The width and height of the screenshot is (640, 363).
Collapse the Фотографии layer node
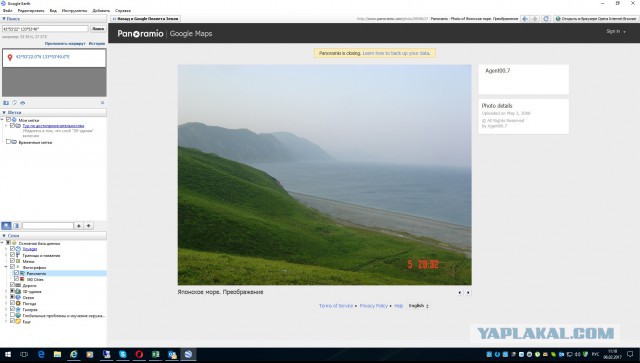click(x=6, y=267)
